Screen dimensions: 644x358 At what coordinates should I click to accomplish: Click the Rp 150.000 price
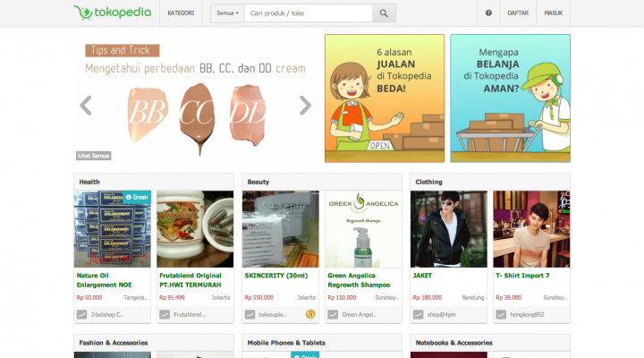pyautogui.click(x=342, y=297)
